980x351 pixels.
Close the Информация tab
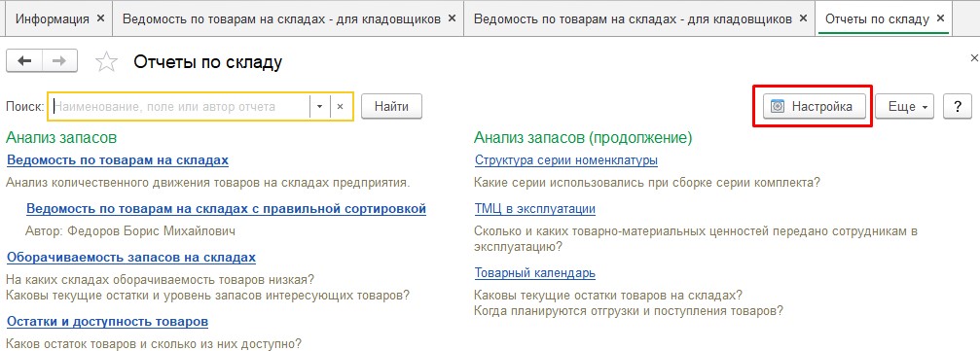click(x=100, y=18)
